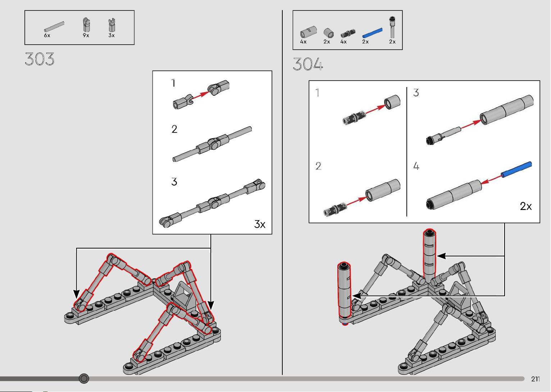Screen dimensions: 551x392
Task: Click the clip connector part icon labeled 9x
Action: [86, 25]
